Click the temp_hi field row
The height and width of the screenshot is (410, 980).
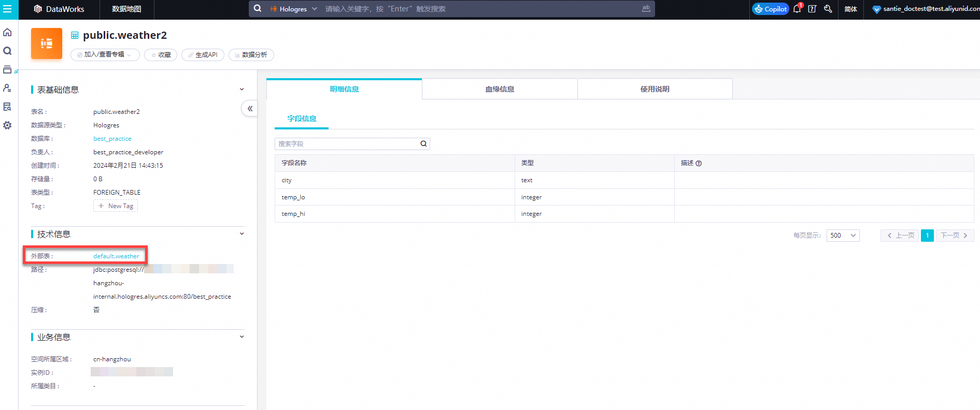point(624,214)
